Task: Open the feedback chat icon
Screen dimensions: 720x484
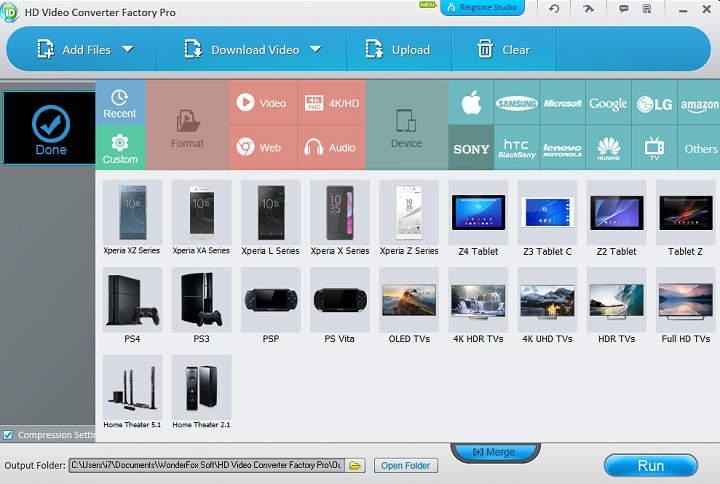Action: click(x=624, y=9)
